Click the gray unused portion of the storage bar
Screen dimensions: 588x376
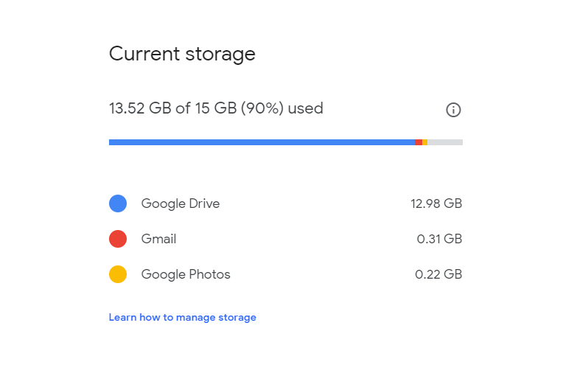click(x=445, y=142)
